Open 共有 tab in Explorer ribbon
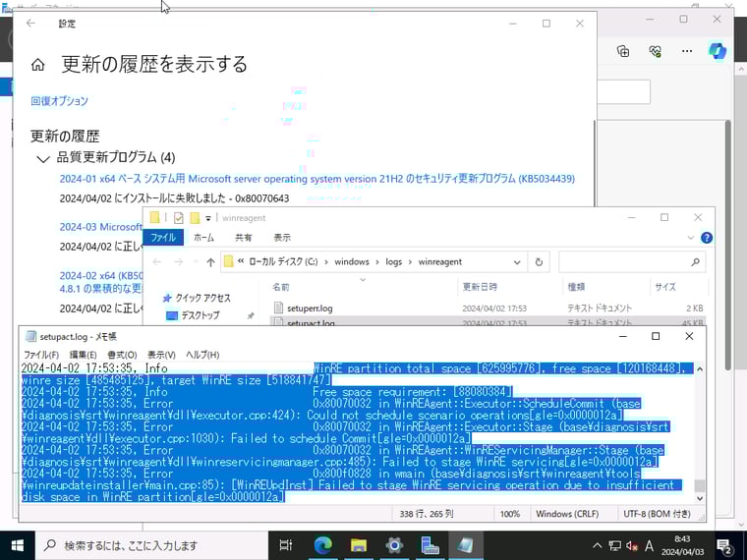This screenshot has width=747, height=560. (x=243, y=237)
